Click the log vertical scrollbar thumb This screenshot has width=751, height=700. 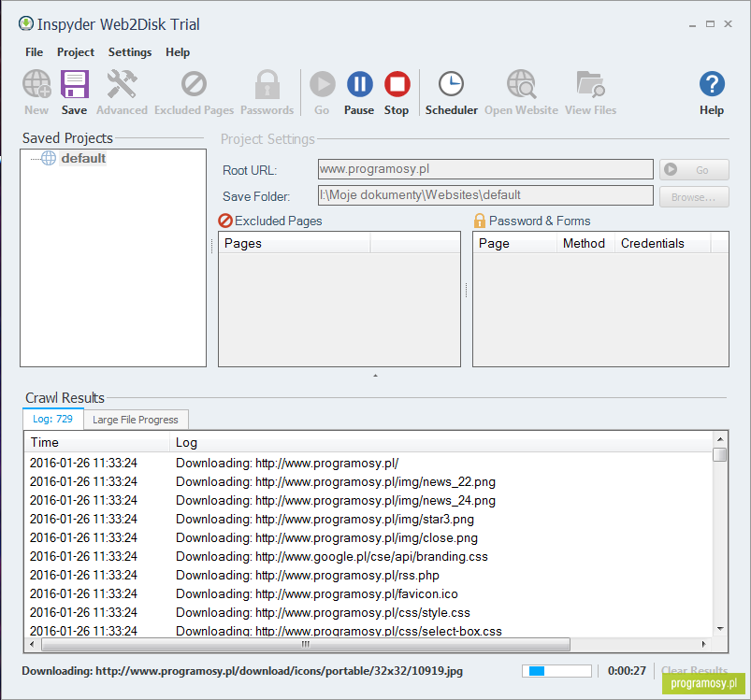click(720, 454)
